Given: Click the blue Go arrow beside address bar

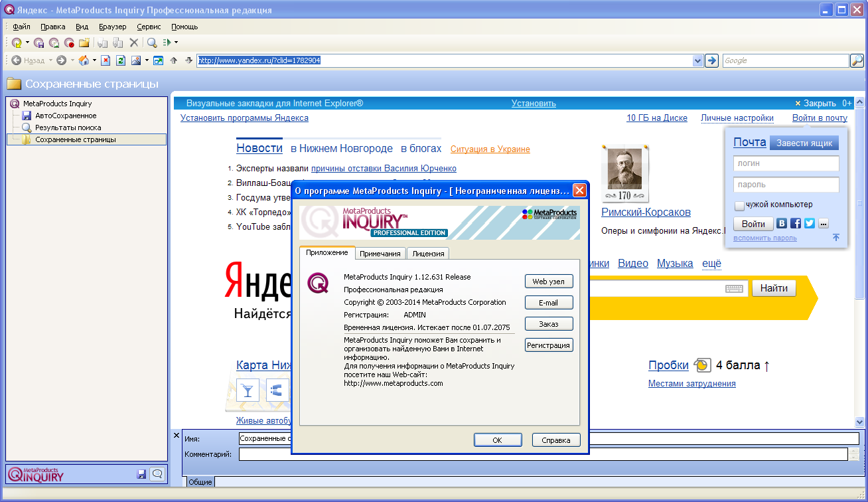Looking at the screenshot, I should click(x=711, y=60).
